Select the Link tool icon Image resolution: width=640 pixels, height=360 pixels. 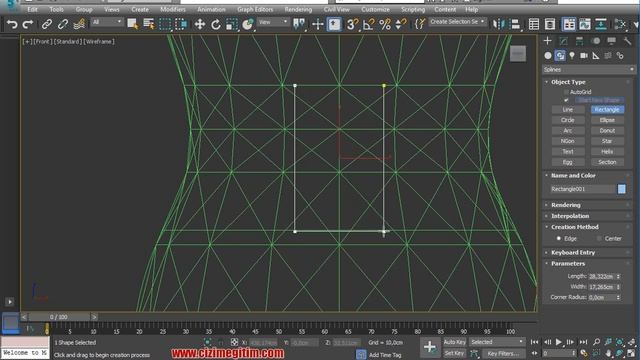(x=47, y=24)
